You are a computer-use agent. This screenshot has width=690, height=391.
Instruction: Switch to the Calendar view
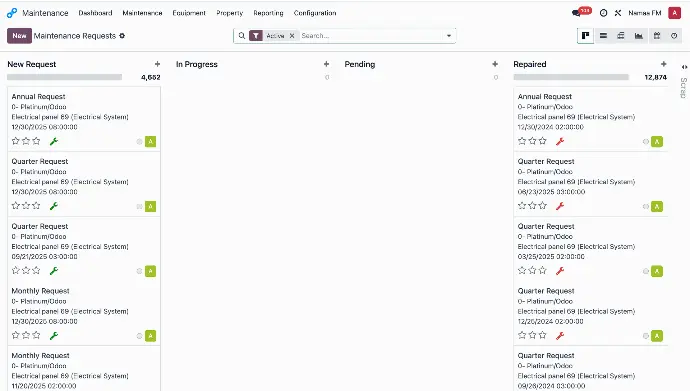click(657, 36)
